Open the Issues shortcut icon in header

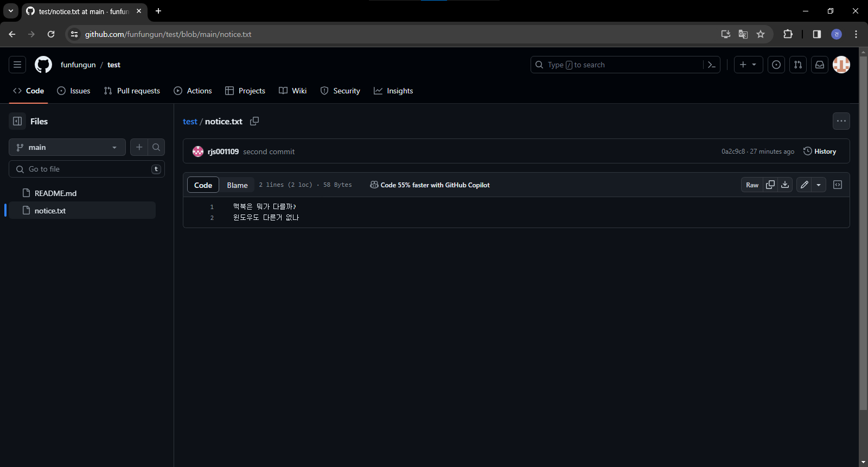coord(776,65)
